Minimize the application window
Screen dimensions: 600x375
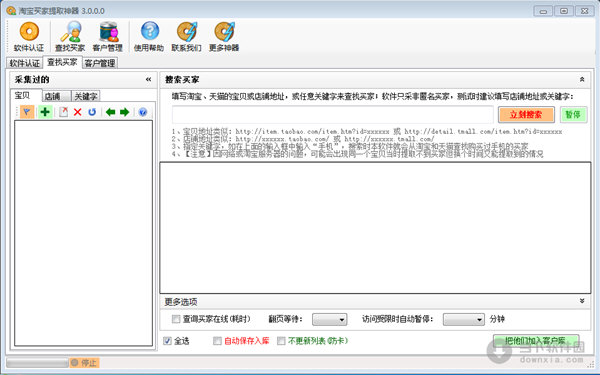[x=543, y=11]
